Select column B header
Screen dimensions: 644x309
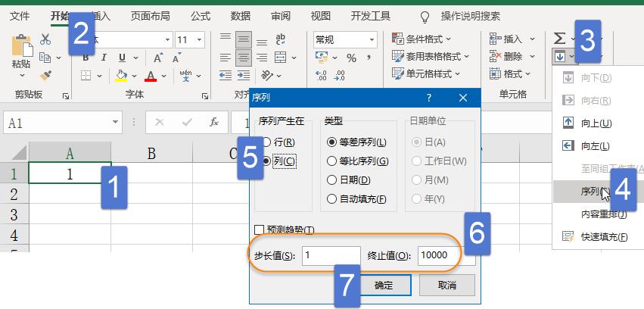[x=151, y=153]
